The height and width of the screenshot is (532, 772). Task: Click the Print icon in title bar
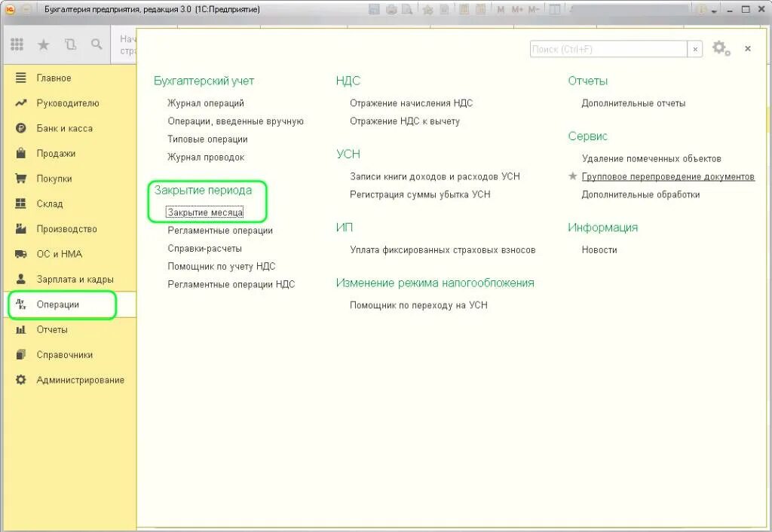[x=391, y=9]
